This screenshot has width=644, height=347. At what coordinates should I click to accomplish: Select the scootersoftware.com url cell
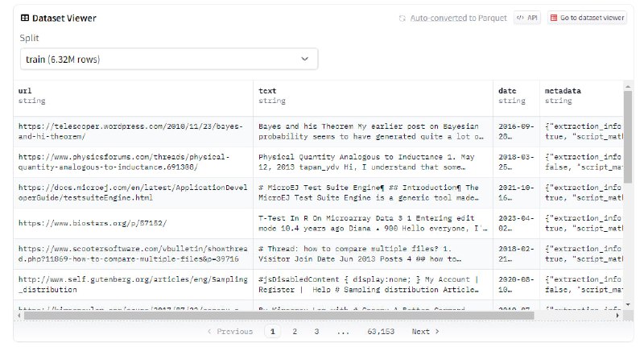(133, 254)
